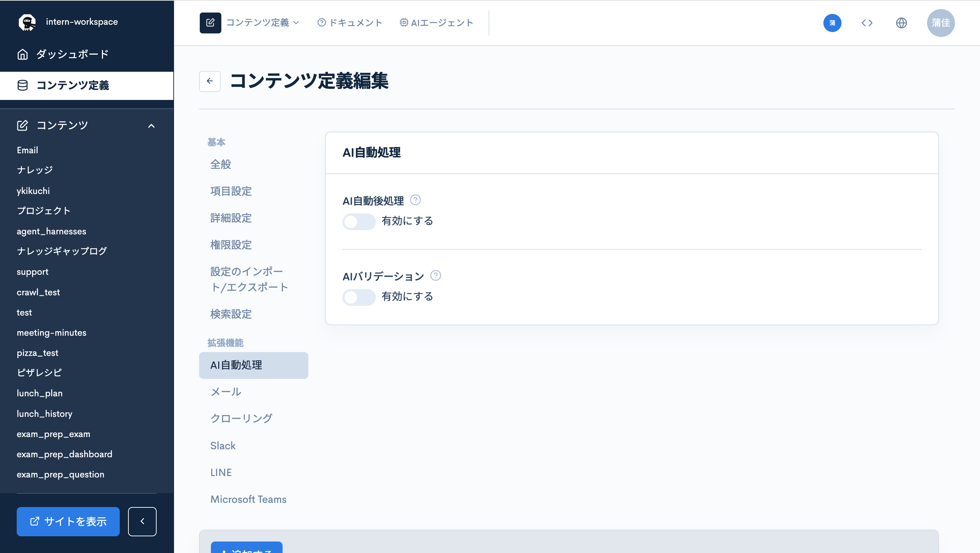Click the intern-workspace ninja logo
Image resolution: width=980 pixels, height=553 pixels.
(27, 22)
